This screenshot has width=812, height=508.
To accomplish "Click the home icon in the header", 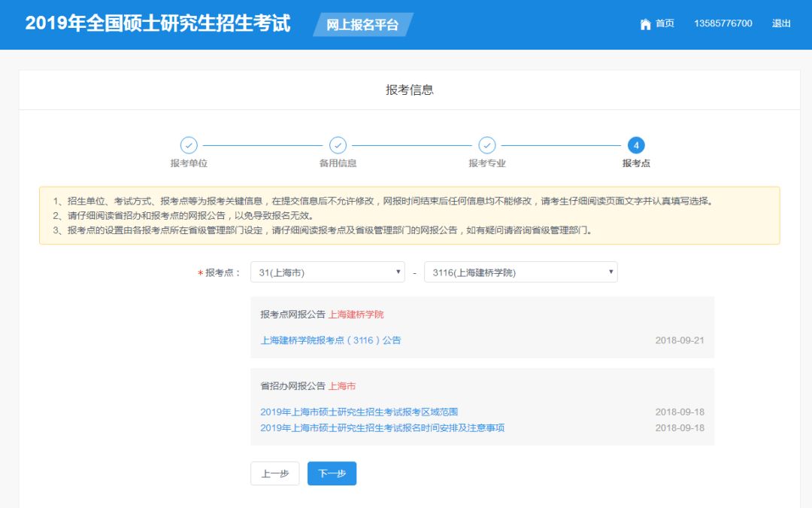I will click(x=645, y=24).
